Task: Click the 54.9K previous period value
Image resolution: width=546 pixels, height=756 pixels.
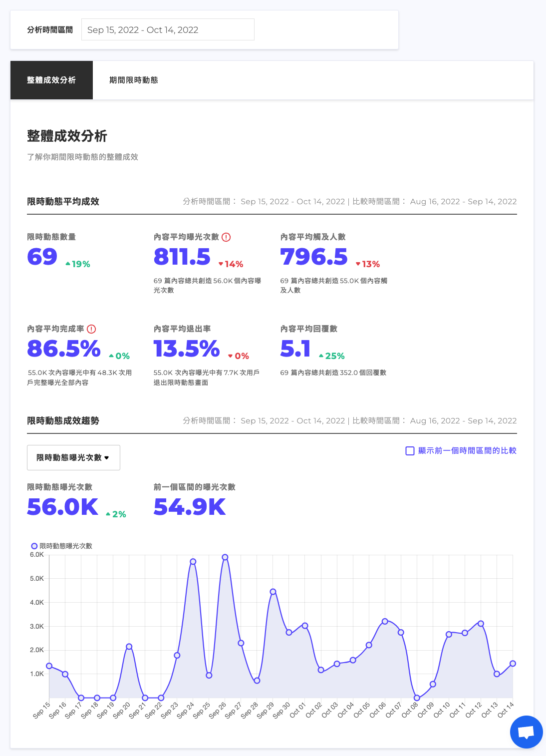Action: click(190, 507)
